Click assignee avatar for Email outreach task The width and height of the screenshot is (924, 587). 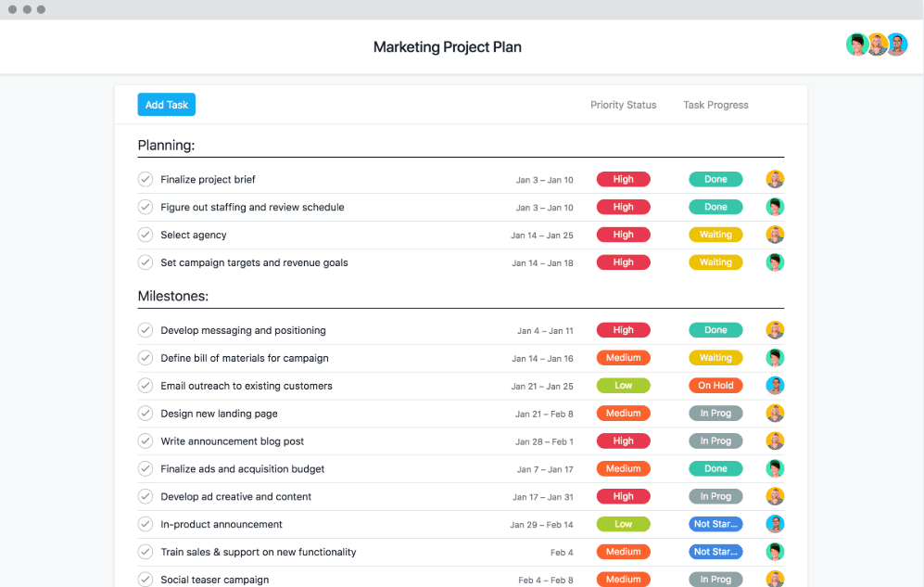[x=775, y=386]
